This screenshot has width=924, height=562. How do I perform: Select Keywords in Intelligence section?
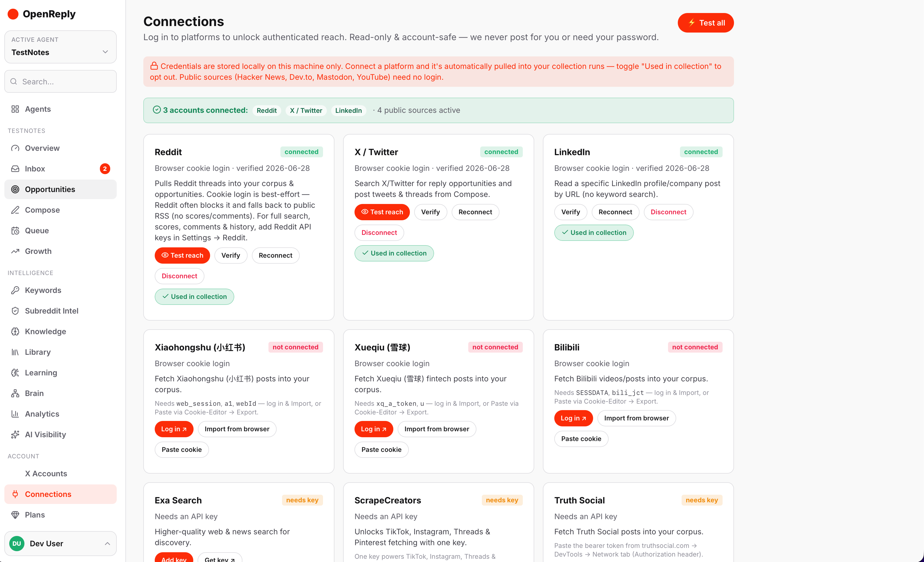(60, 290)
